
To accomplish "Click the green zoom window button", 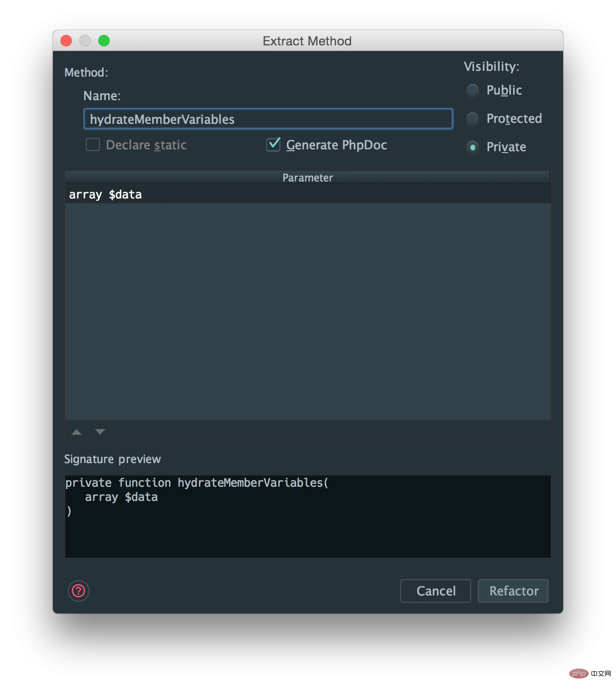I will 104,41.
